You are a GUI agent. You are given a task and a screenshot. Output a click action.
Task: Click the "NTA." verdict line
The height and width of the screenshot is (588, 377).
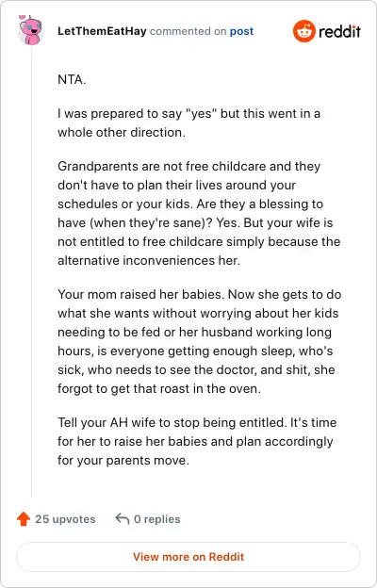(x=72, y=79)
